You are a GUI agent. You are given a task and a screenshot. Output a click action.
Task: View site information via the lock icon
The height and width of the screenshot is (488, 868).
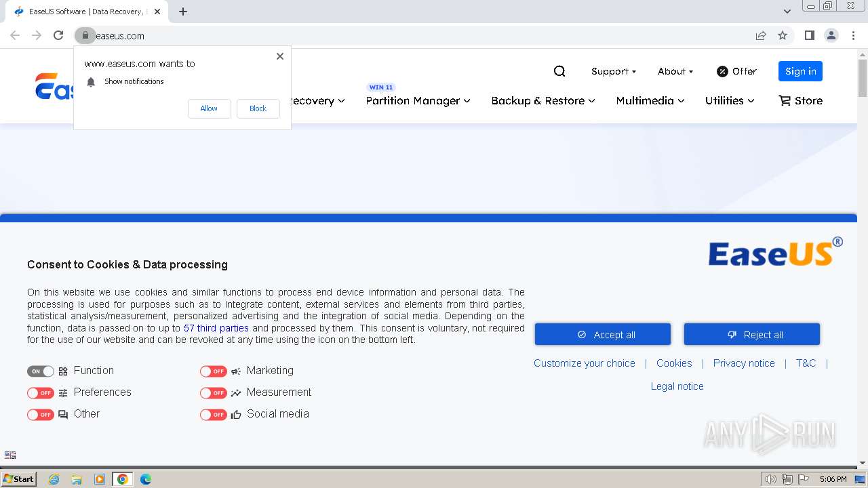(x=85, y=35)
